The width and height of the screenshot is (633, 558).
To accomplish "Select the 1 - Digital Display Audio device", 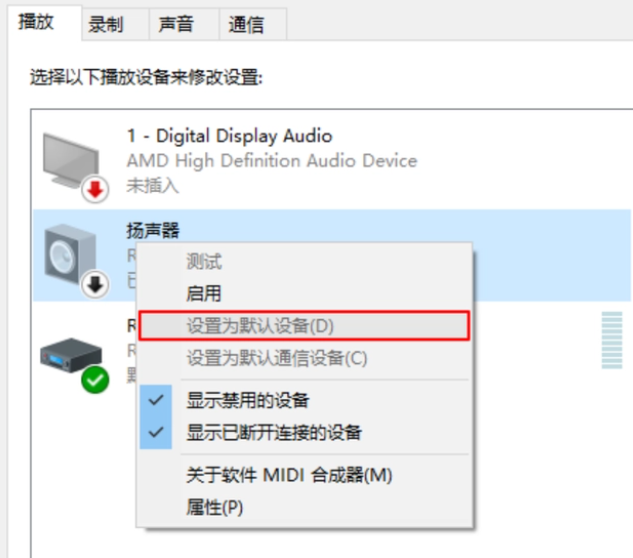I will (229, 136).
